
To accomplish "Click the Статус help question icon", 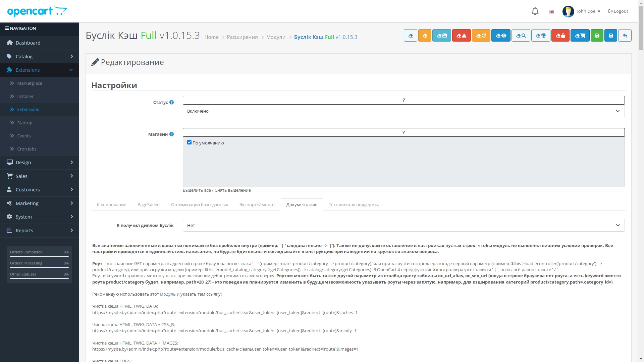I will tap(172, 102).
